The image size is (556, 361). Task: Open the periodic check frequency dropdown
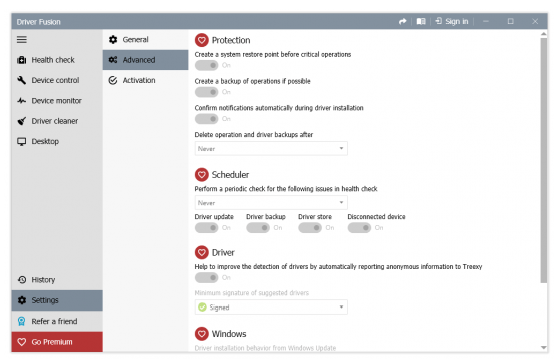click(271, 203)
